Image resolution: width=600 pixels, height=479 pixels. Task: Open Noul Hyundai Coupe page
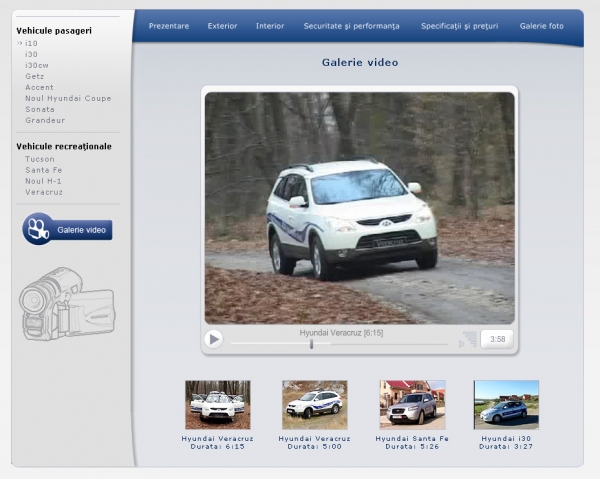click(68, 98)
